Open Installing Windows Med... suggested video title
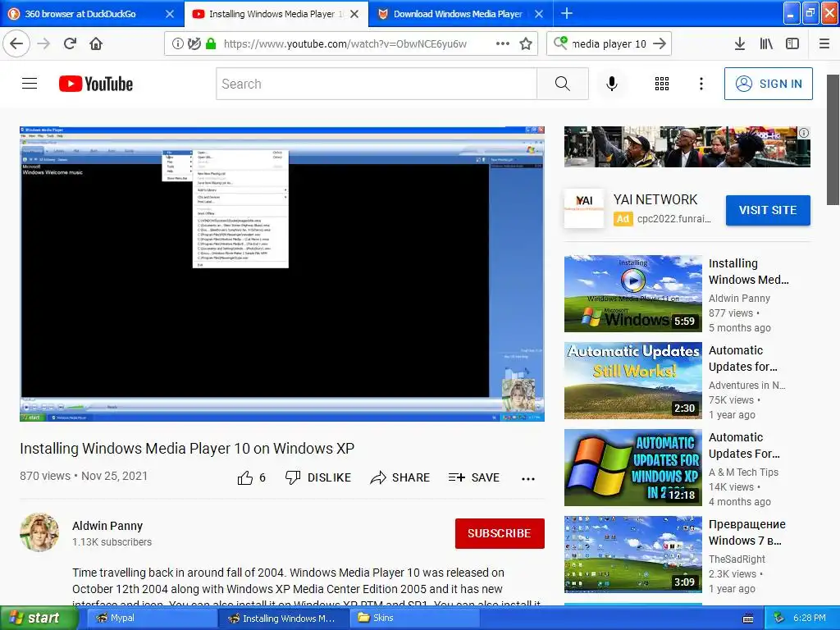The height and width of the screenshot is (630, 840). [x=749, y=272]
